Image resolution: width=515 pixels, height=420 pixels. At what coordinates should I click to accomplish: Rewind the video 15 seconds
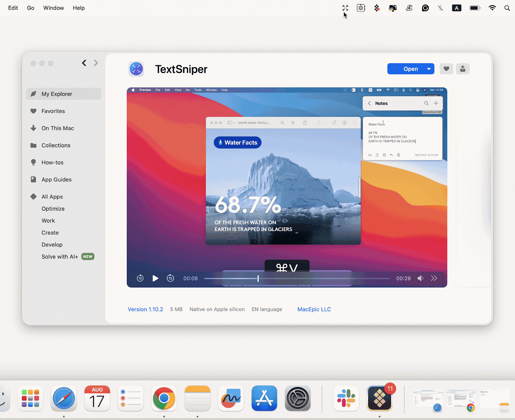click(140, 278)
